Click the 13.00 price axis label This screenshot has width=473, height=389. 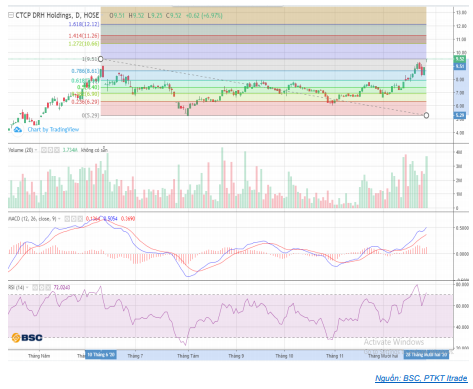461,13
